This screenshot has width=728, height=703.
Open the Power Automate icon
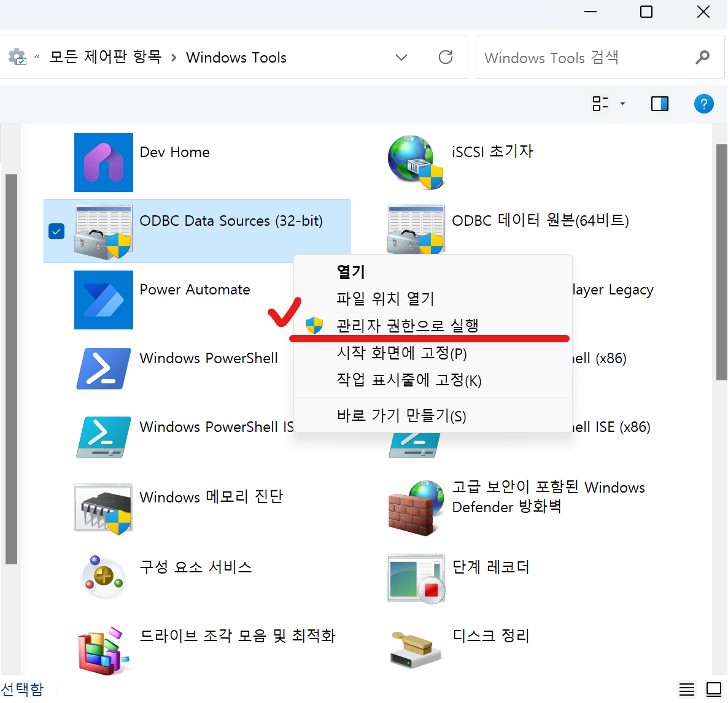[x=104, y=300]
